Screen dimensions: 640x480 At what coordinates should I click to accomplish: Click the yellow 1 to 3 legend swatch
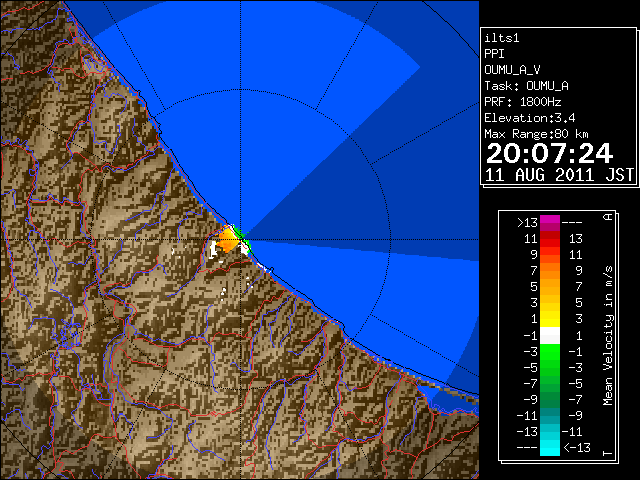pos(550,319)
